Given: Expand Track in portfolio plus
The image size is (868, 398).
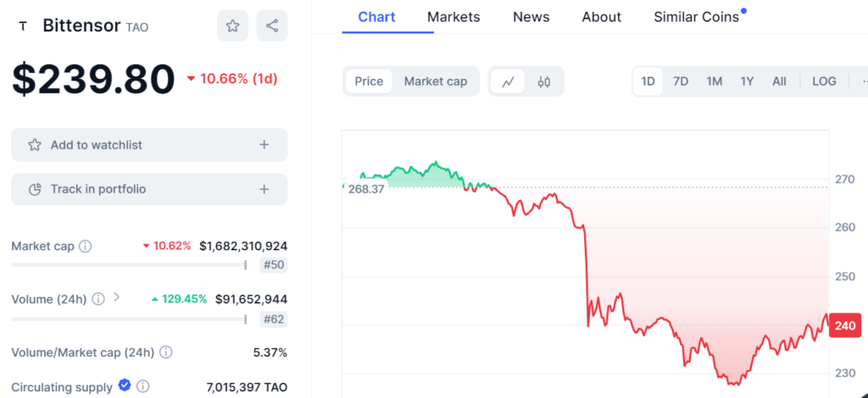Looking at the screenshot, I should (264, 189).
